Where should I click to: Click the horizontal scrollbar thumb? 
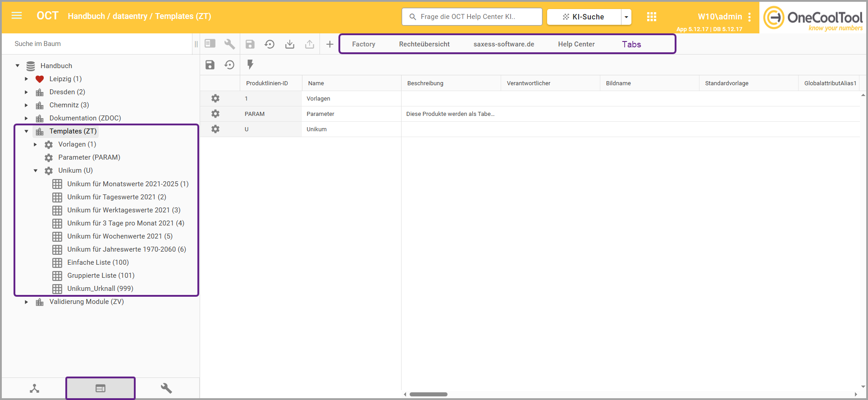428,394
